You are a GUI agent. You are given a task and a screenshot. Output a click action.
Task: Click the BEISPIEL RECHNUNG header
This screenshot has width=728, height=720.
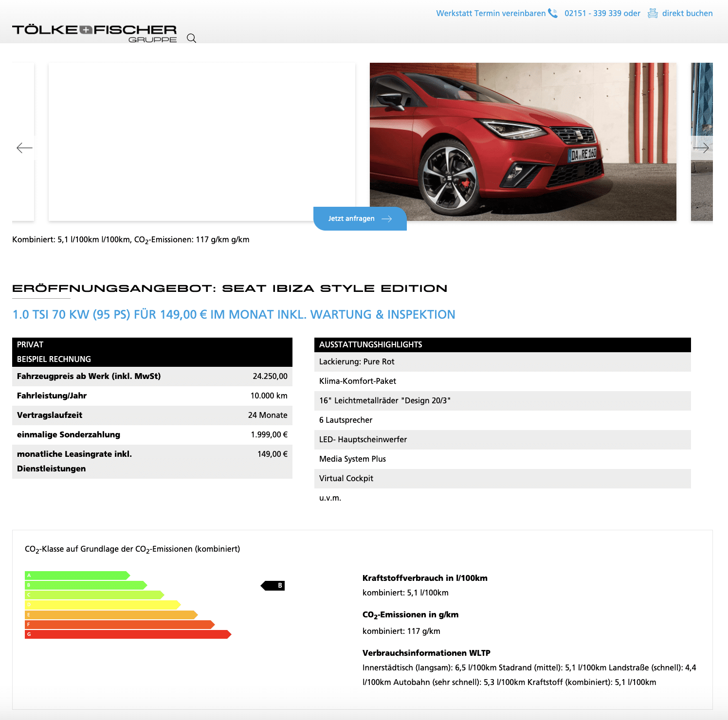pyautogui.click(x=152, y=360)
